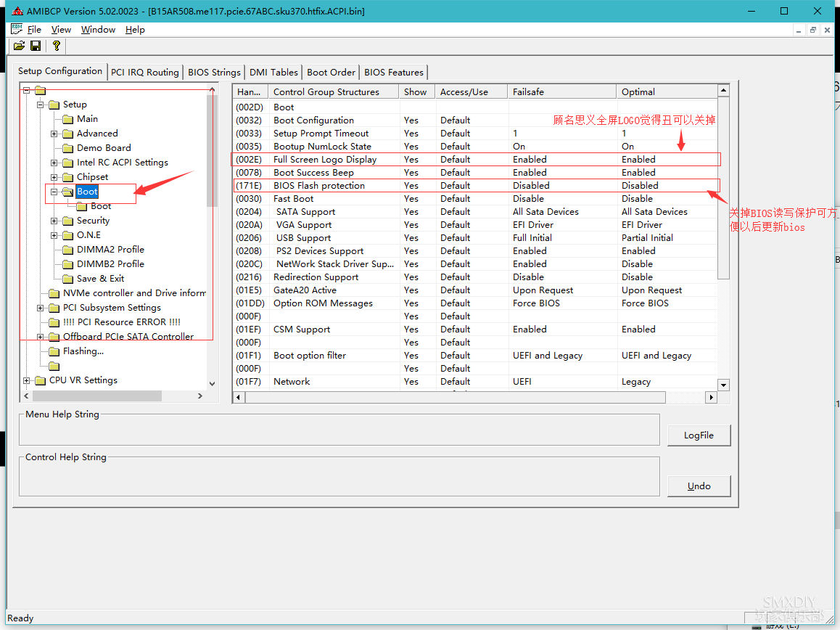Click the Security folder icon in tree

(68, 221)
